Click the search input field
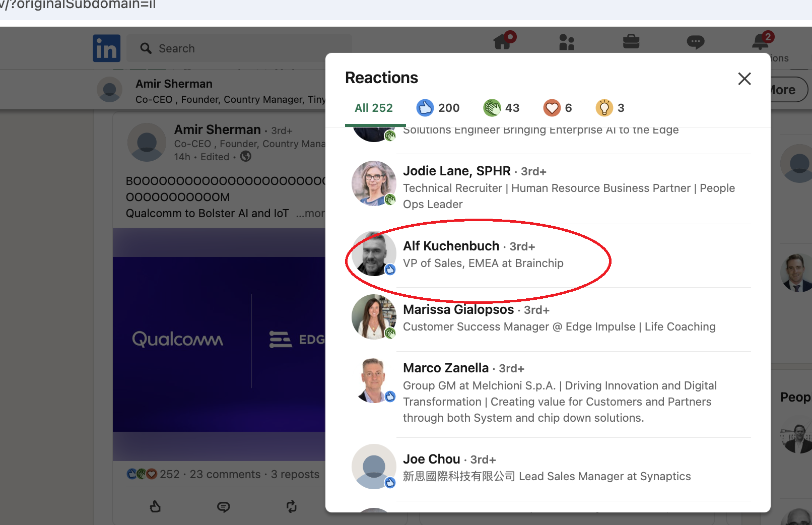The width and height of the screenshot is (812, 525). click(239, 48)
